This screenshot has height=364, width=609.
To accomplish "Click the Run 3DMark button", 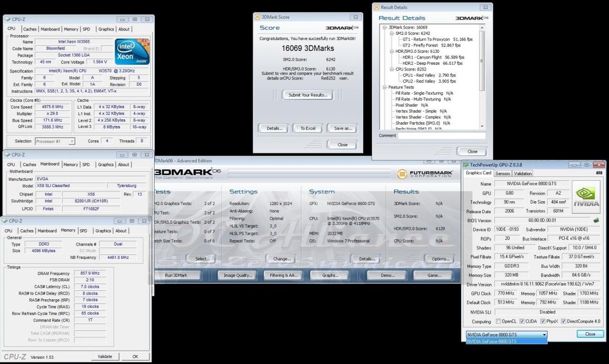I will click(x=176, y=275).
